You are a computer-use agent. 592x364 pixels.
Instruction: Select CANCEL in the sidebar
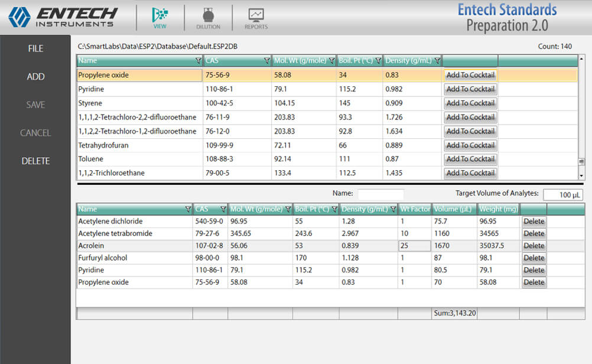click(35, 133)
